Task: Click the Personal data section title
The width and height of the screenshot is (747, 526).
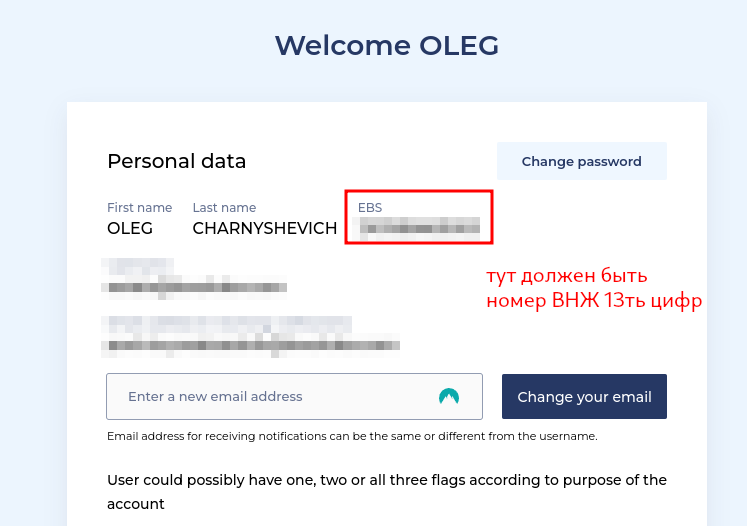Action: coord(176,161)
